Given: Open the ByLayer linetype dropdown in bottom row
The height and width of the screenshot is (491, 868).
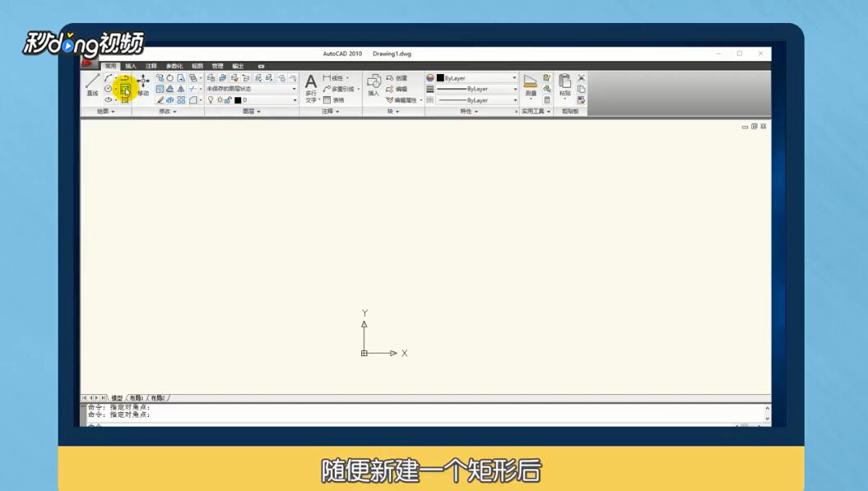Looking at the screenshot, I should (x=476, y=100).
